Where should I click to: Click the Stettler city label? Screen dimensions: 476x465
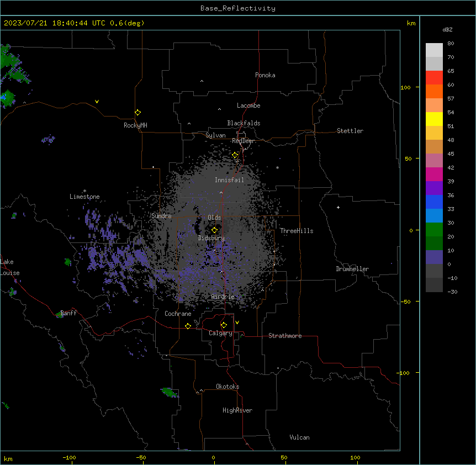(x=350, y=131)
